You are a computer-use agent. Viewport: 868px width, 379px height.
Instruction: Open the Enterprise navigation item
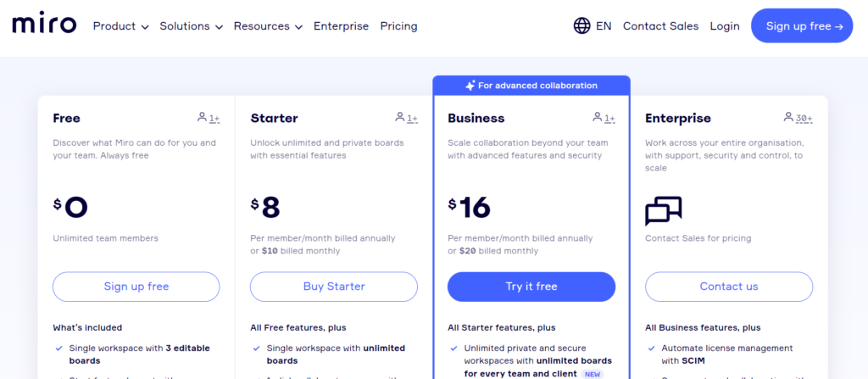point(341,26)
